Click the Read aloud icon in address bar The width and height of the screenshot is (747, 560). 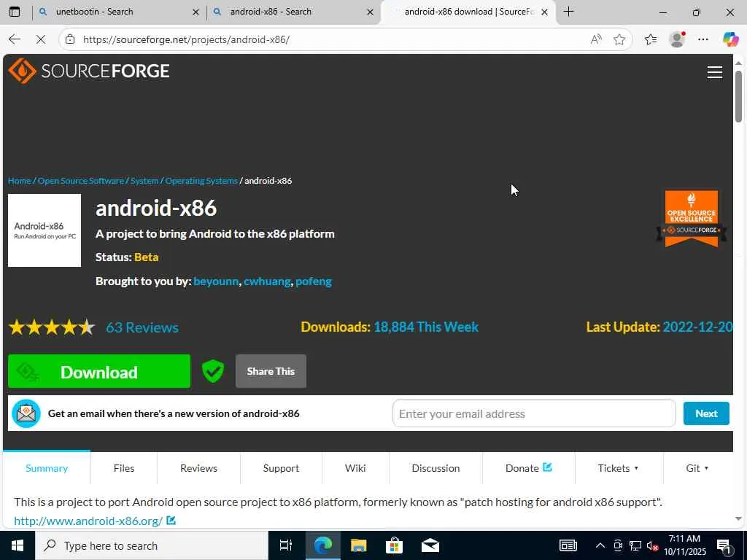(x=596, y=39)
